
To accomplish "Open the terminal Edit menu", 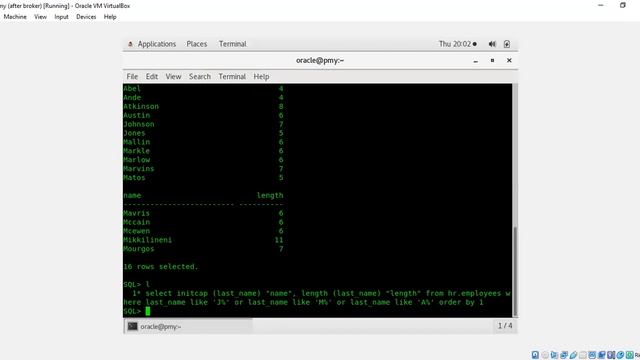I will point(152,77).
